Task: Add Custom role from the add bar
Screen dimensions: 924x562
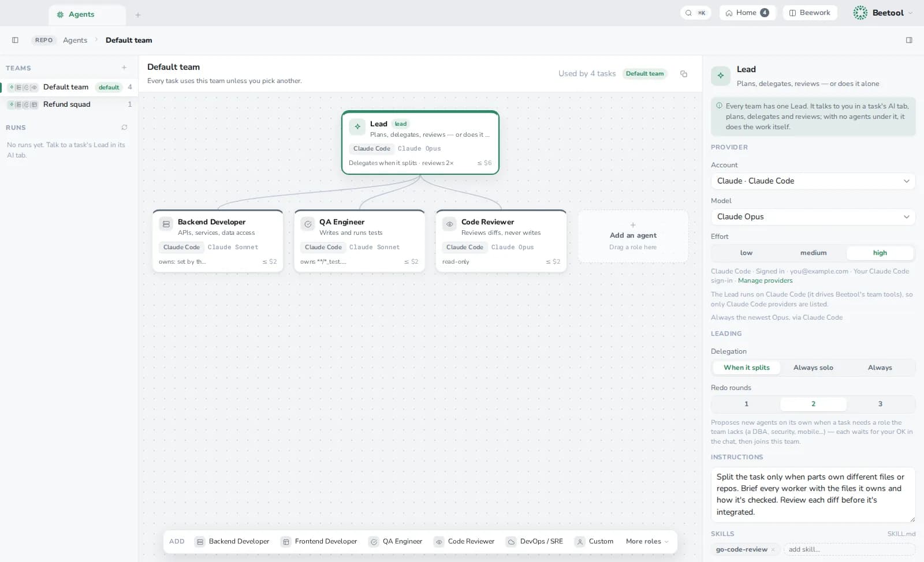Action: click(x=595, y=541)
